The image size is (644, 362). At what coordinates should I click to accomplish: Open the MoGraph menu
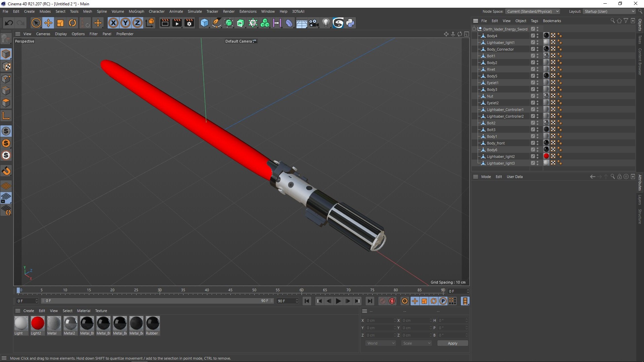[136, 11]
